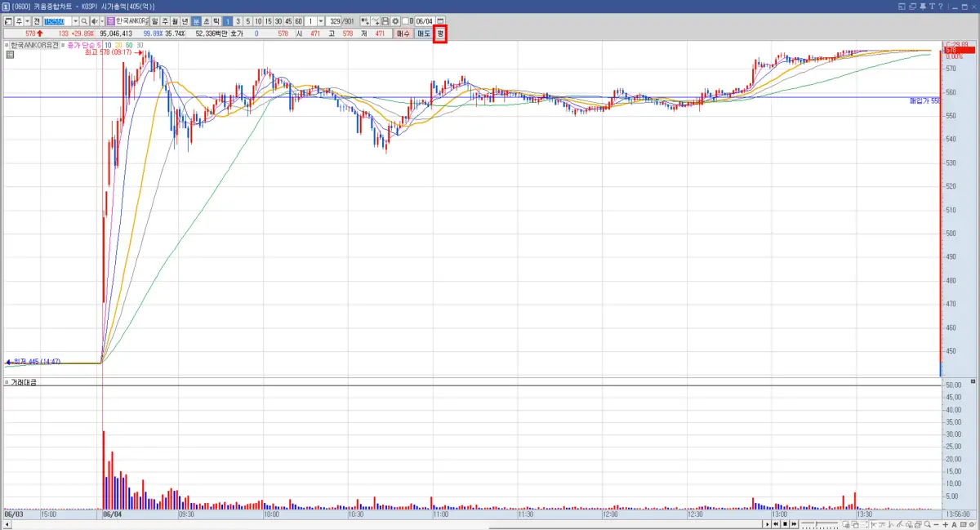
Task: Click the 06/04 date field
Action: [x=425, y=20]
